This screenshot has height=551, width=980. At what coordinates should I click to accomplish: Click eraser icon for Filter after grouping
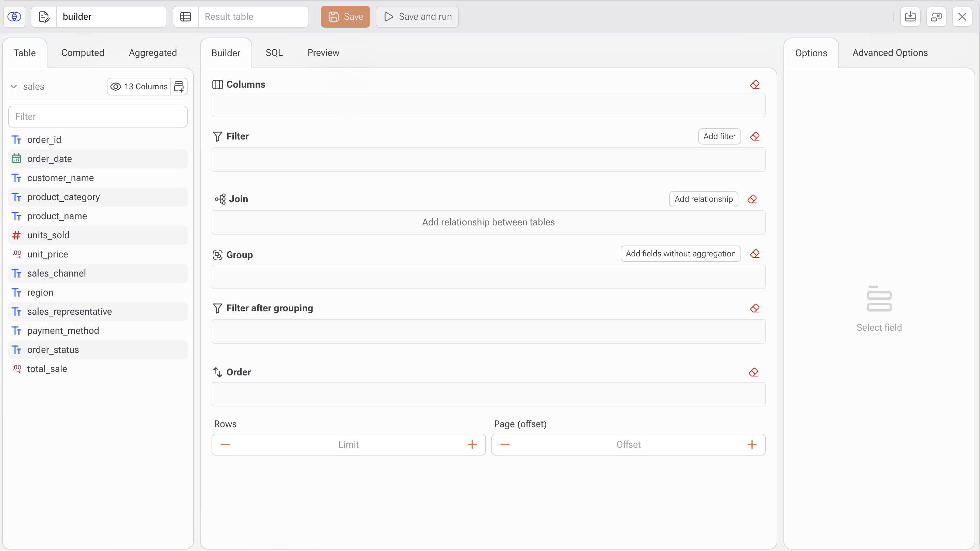click(755, 308)
